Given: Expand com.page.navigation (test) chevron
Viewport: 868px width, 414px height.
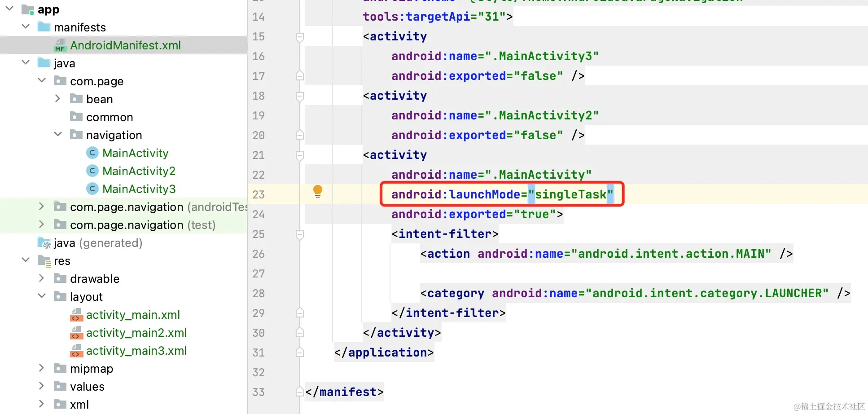Looking at the screenshot, I should click(x=41, y=224).
